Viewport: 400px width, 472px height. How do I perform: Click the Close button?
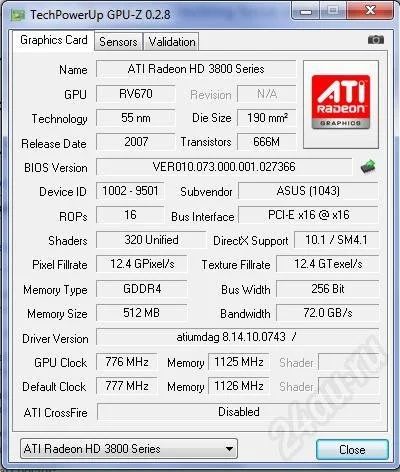click(352, 450)
